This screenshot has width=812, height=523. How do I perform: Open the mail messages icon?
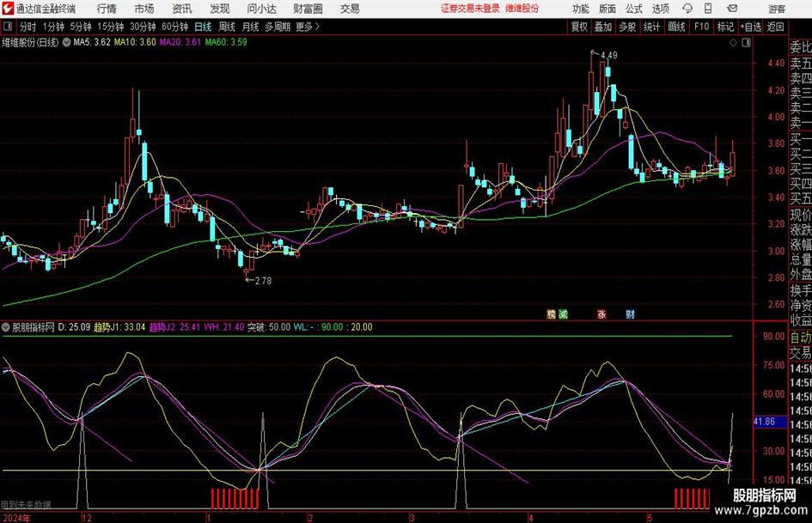(732, 9)
